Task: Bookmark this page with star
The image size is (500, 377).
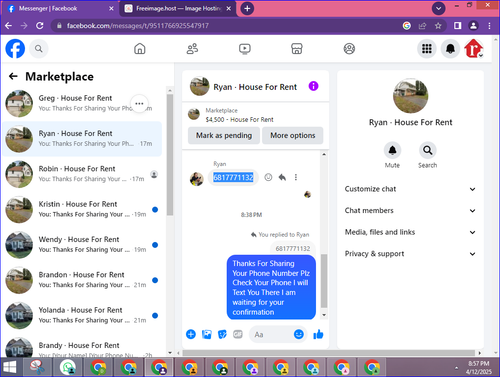Action: (438, 26)
